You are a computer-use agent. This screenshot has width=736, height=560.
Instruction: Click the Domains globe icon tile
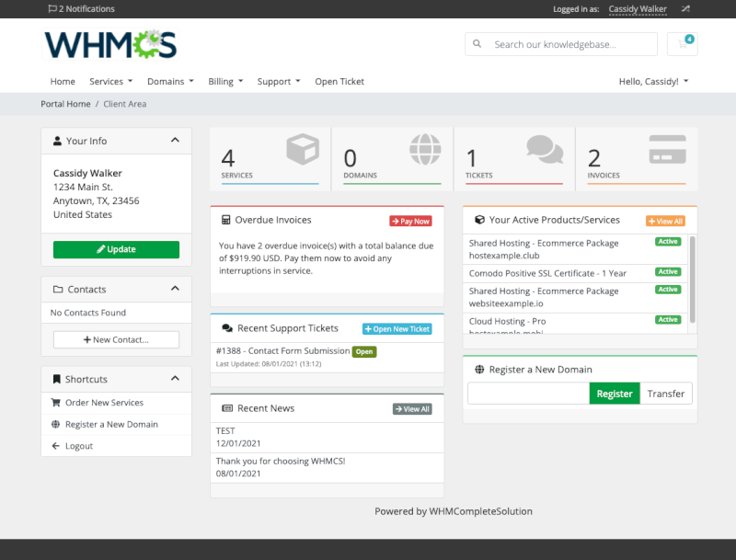tap(425, 149)
